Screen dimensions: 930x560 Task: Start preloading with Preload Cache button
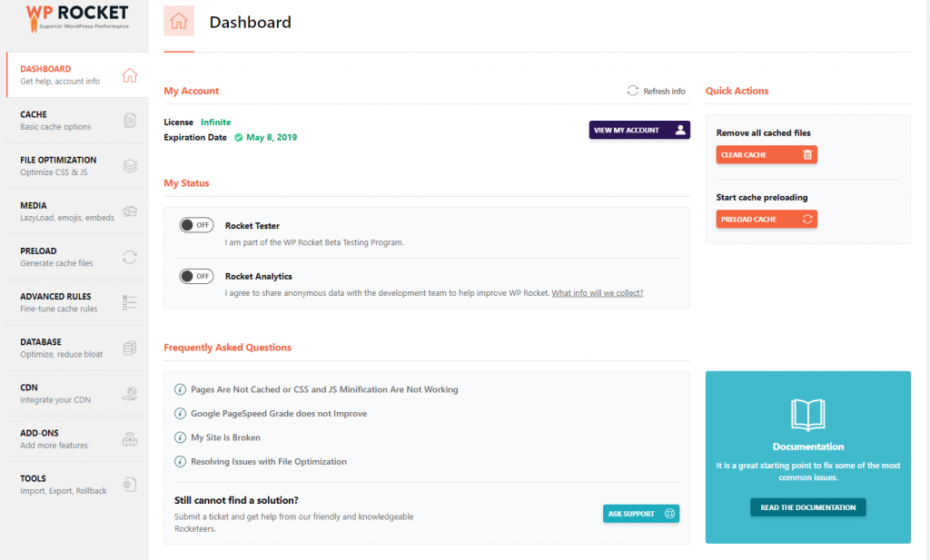coord(767,220)
